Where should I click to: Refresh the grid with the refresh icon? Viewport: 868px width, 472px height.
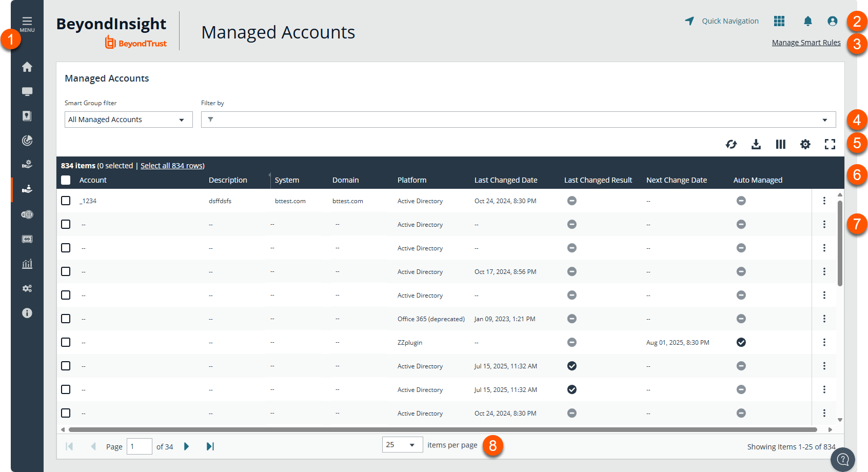click(x=732, y=144)
